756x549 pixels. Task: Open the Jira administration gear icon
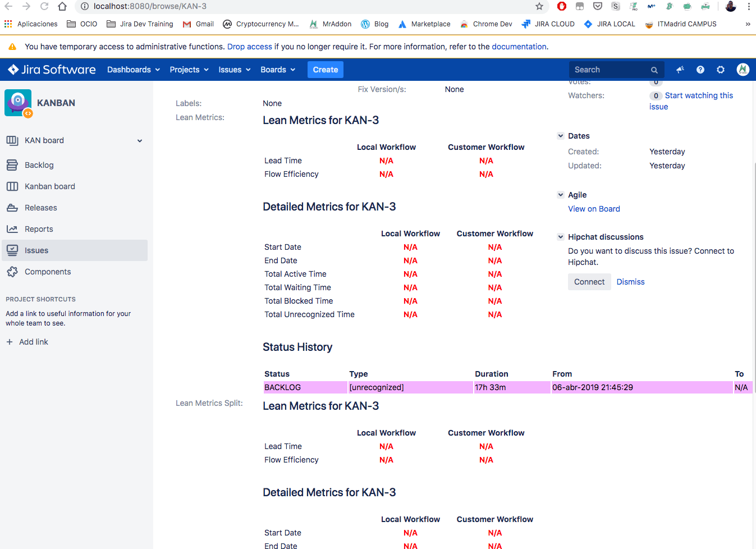point(720,70)
